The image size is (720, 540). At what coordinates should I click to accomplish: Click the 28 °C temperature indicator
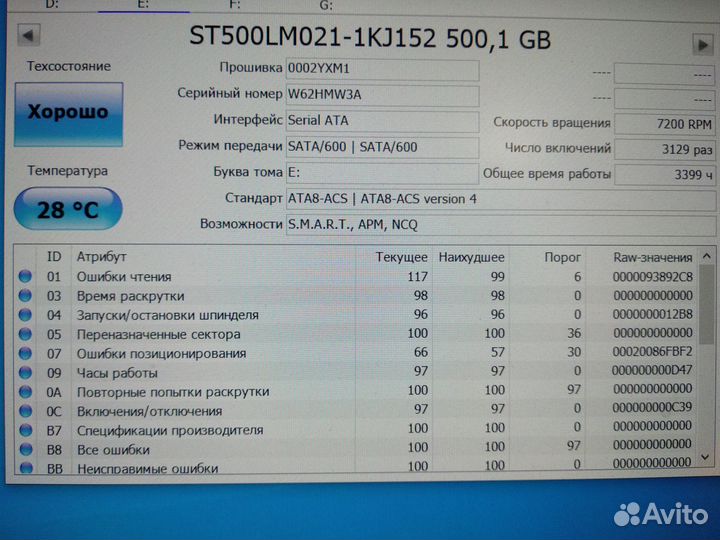68,209
